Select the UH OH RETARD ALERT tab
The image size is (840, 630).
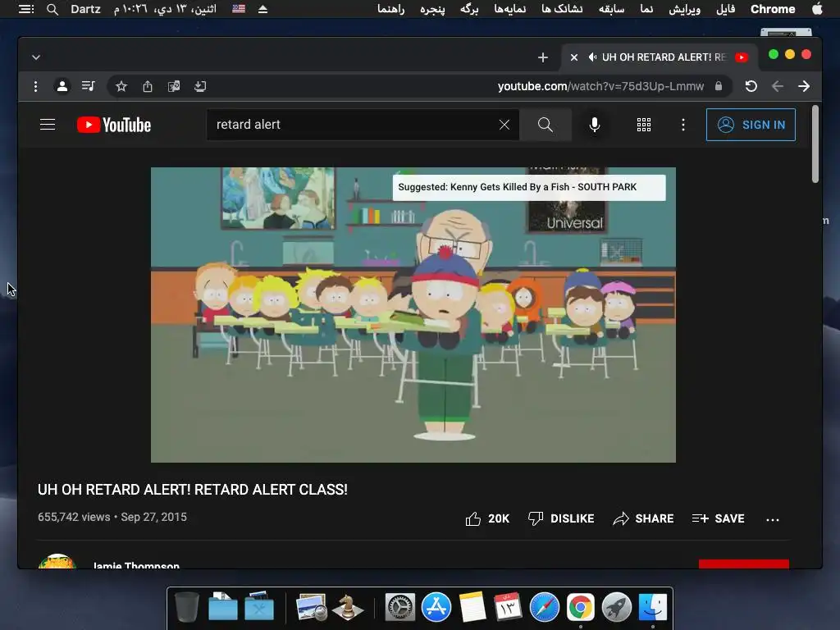click(660, 57)
